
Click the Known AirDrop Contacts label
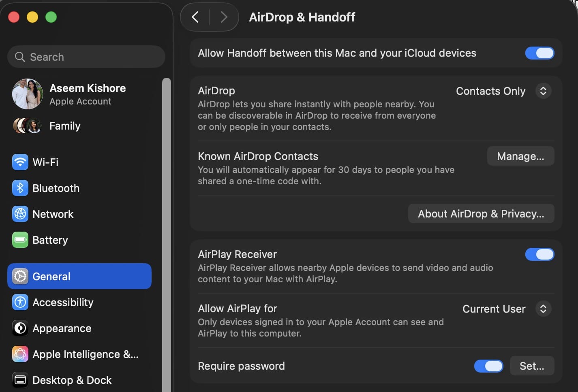258,156
